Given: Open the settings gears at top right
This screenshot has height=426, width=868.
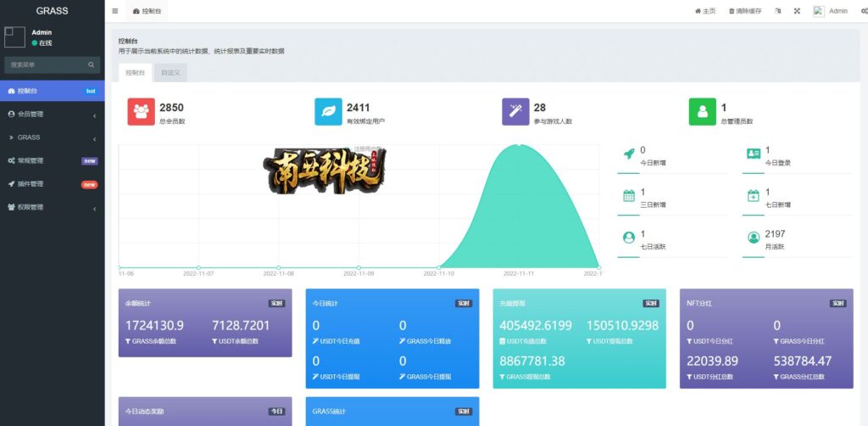Looking at the screenshot, I should (x=864, y=11).
